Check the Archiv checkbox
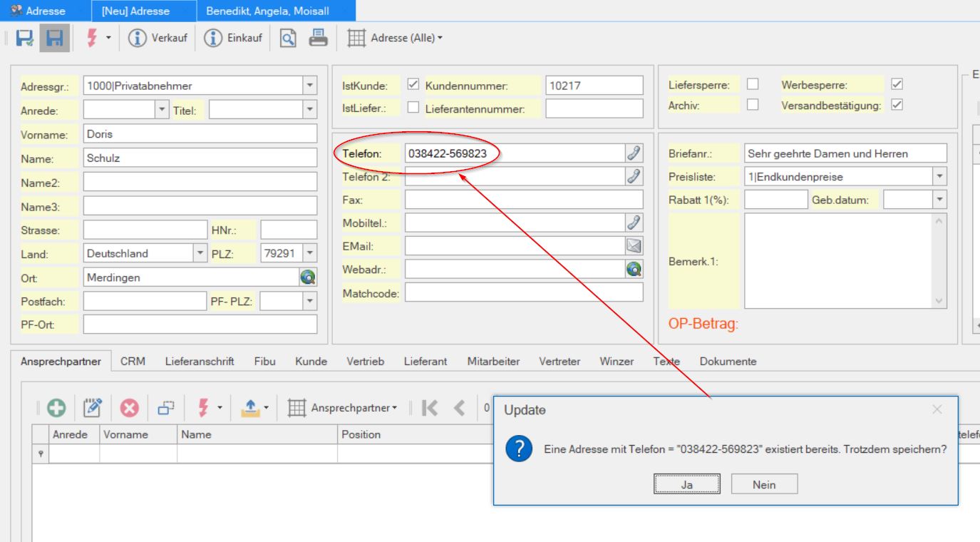 (x=753, y=105)
